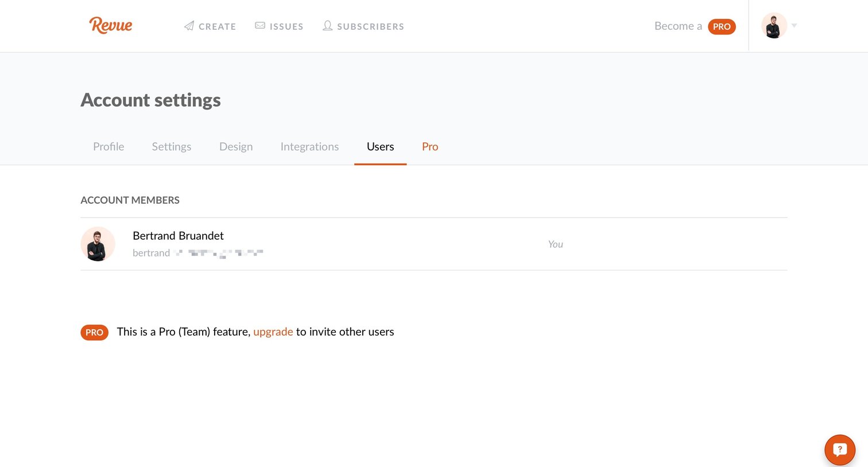Image resolution: width=868 pixels, height=467 pixels.
Task: Click the 'Become a' text link
Action: pos(678,26)
